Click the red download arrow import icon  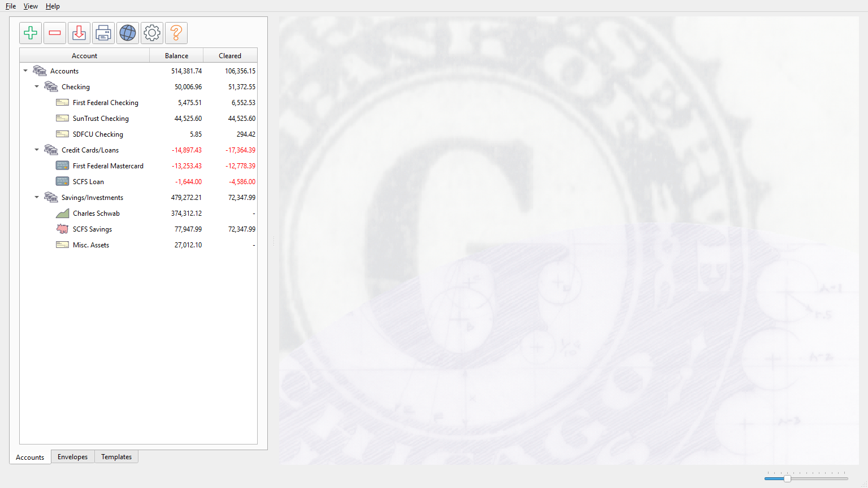(79, 33)
